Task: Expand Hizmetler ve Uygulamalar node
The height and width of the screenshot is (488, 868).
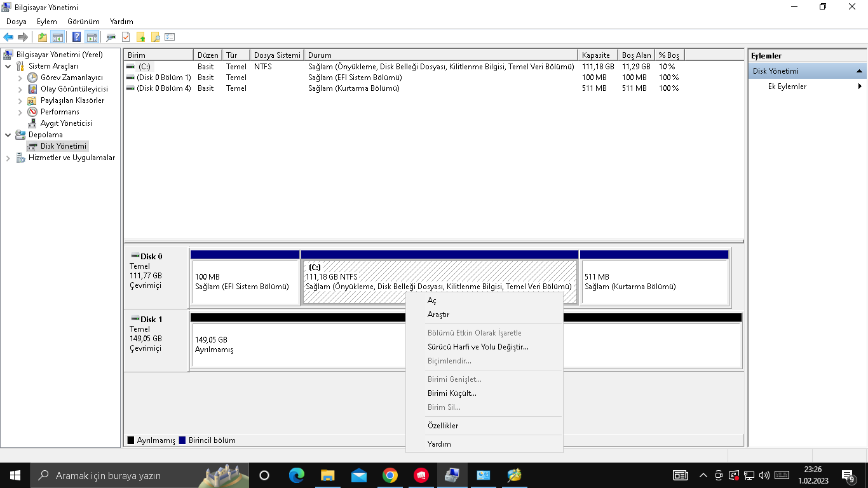Action: pyautogui.click(x=8, y=158)
